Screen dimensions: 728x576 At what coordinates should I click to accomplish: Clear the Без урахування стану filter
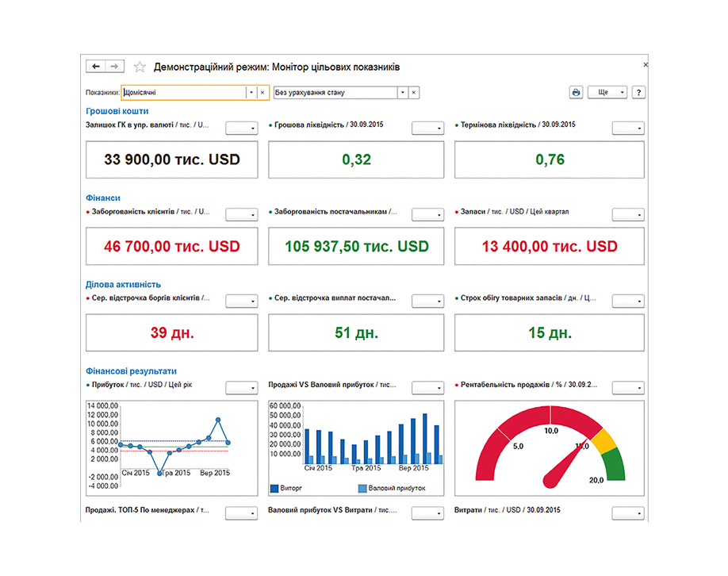(413, 93)
